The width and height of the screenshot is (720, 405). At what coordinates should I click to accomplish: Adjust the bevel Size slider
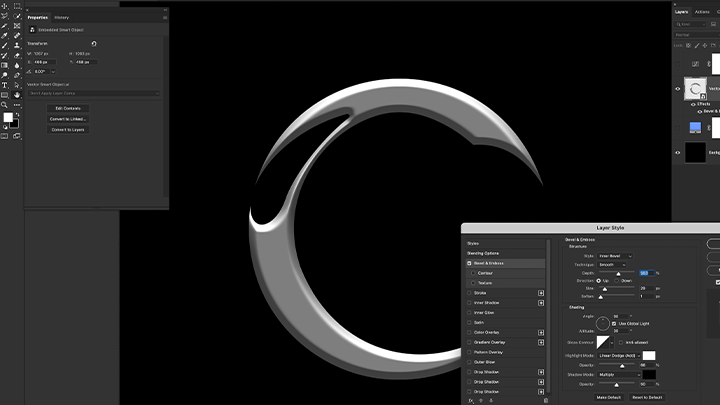[x=605, y=289]
